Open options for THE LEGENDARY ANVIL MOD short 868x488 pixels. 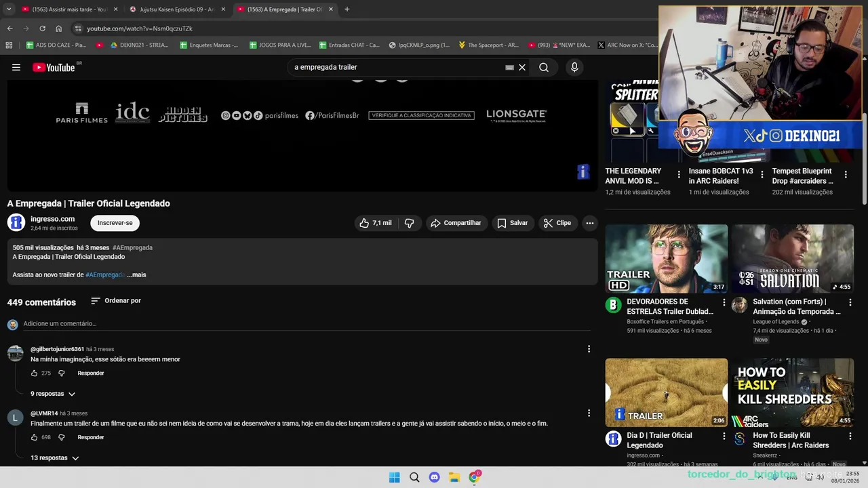click(679, 175)
